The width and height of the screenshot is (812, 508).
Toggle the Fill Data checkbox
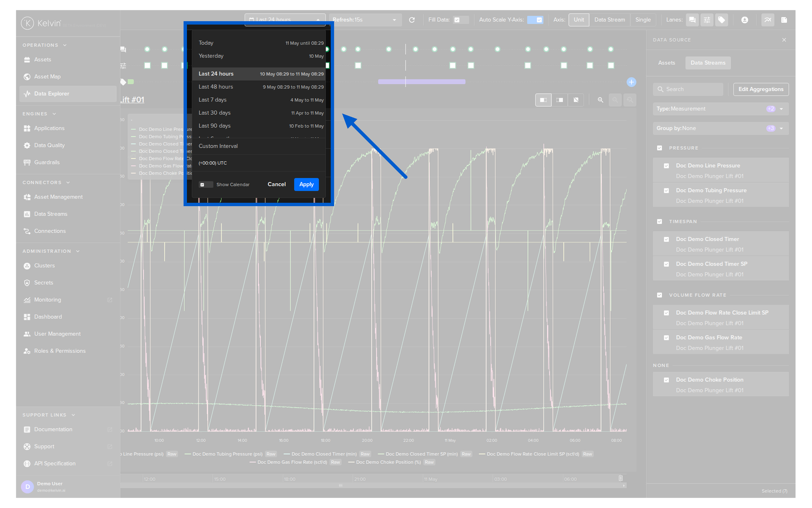pyautogui.click(x=457, y=20)
